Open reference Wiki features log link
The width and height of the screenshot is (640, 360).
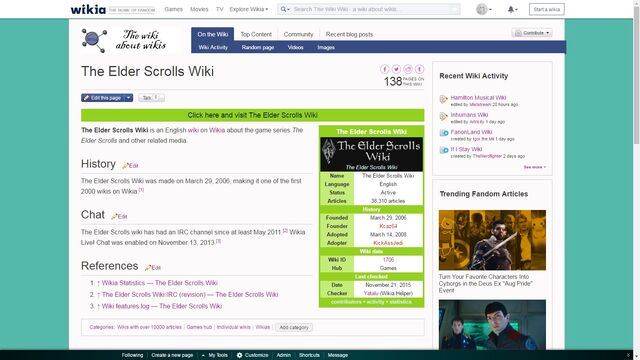tap(162, 306)
